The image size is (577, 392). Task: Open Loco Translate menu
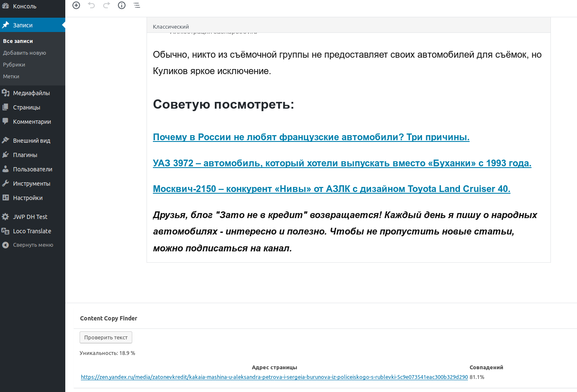click(32, 231)
